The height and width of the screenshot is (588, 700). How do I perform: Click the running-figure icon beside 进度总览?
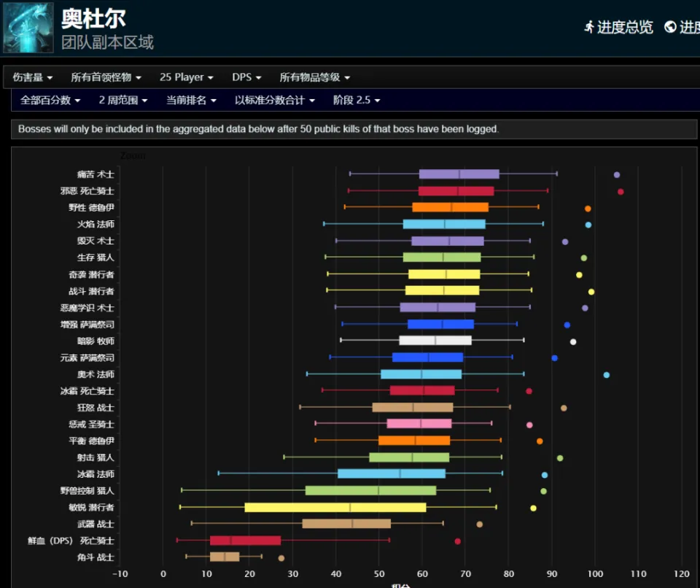[589, 27]
